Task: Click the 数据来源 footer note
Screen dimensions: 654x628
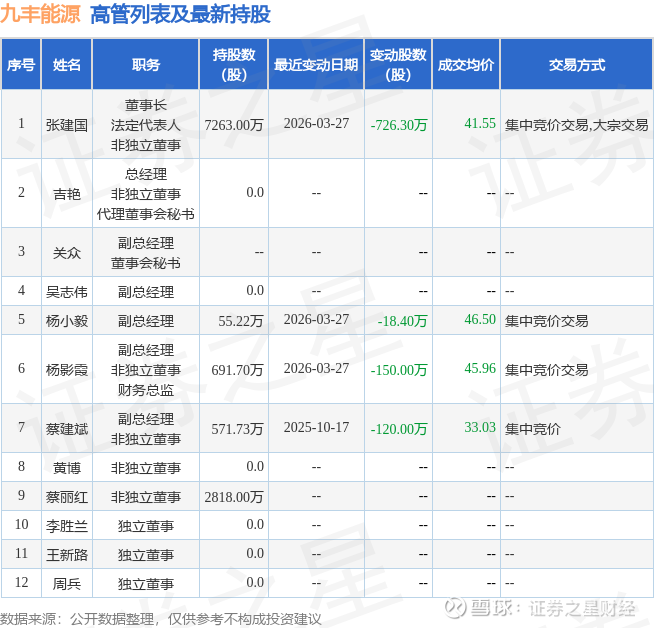Action: click(161, 619)
